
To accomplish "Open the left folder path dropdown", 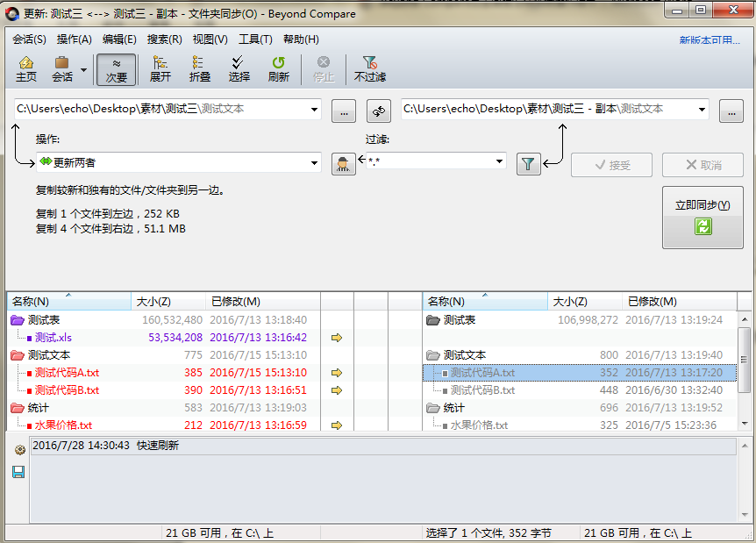I will (313, 111).
